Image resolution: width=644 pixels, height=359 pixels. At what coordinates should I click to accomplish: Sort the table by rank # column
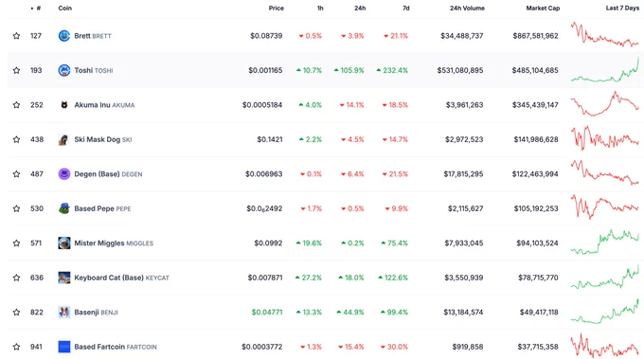pyautogui.click(x=38, y=8)
